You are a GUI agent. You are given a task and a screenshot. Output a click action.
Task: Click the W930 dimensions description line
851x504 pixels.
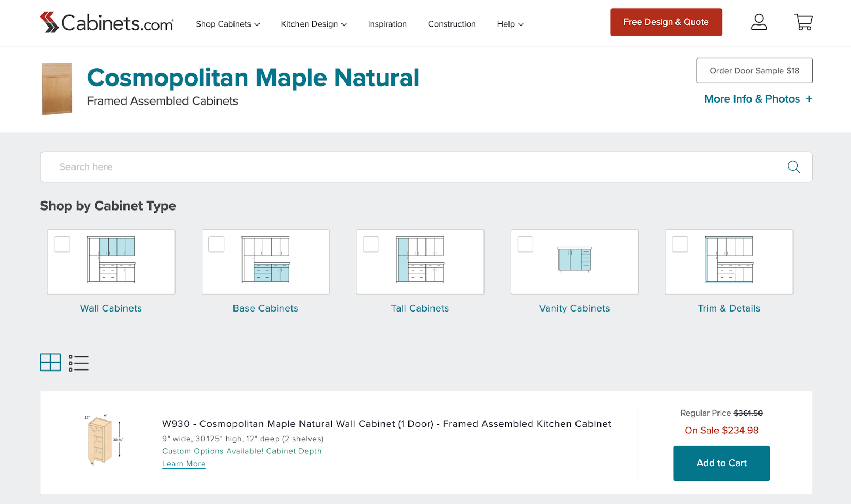point(243,439)
